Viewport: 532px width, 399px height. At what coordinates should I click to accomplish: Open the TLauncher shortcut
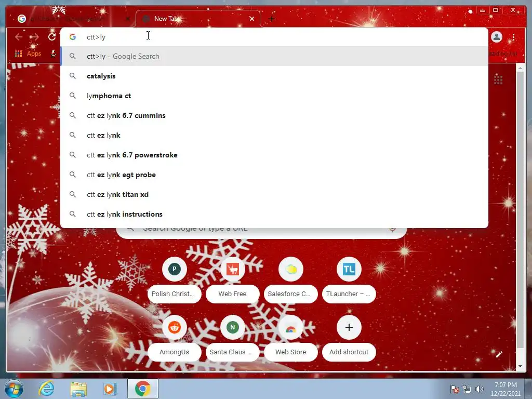pos(349,280)
